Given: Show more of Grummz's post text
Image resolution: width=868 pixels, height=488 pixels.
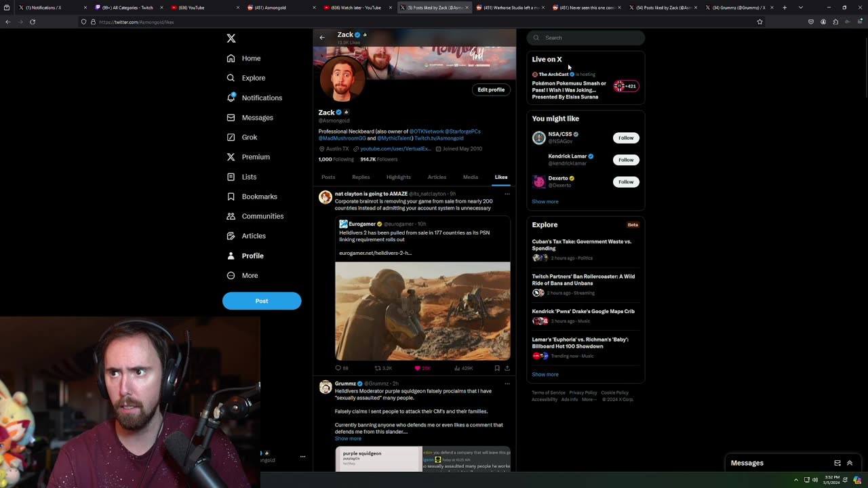Looking at the screenshot, I should [348, 439].
